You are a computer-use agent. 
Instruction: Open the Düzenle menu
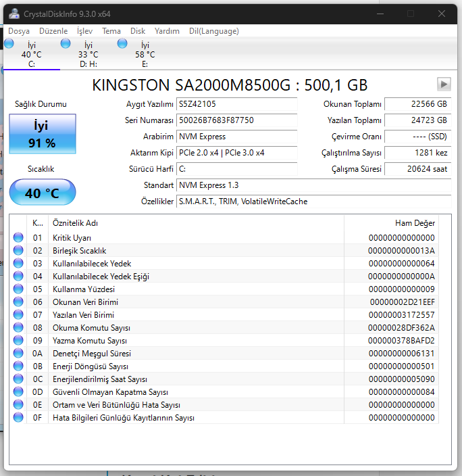tap(53, 31)
